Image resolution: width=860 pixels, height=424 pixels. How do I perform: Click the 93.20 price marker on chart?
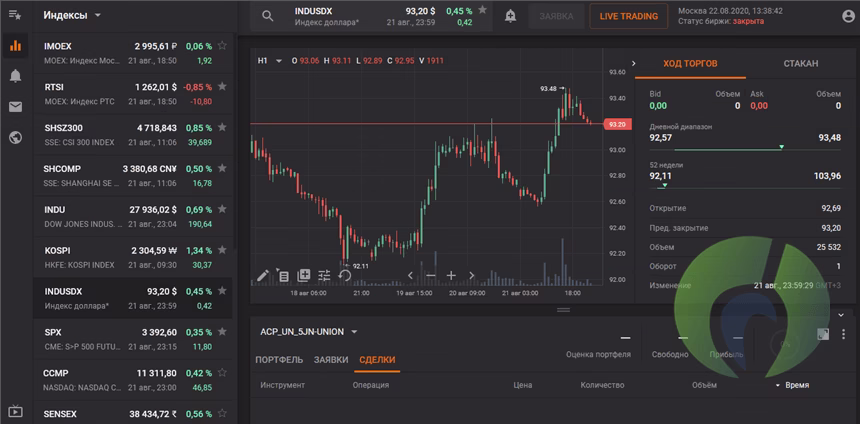pos(617,125)
